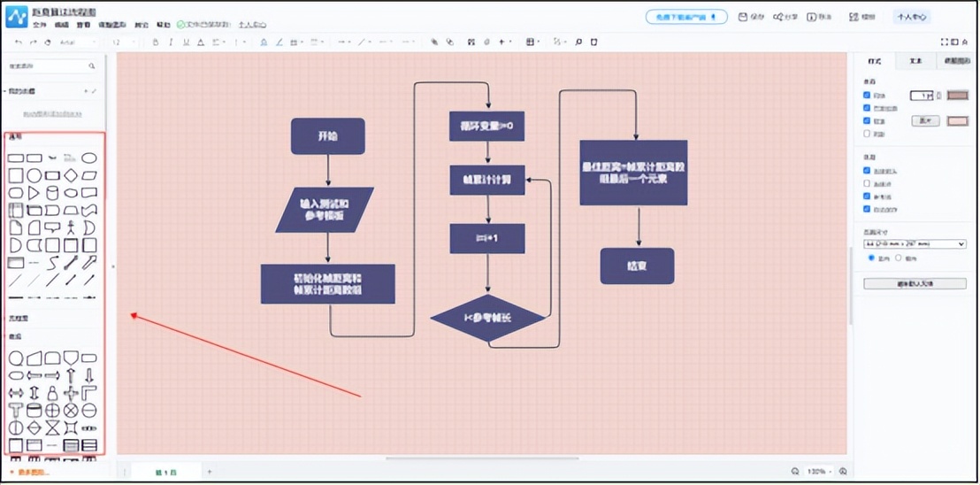The image size is (980, 485).
Task: Open the 130% zoom level dropdown
Action: pos(819,471)
